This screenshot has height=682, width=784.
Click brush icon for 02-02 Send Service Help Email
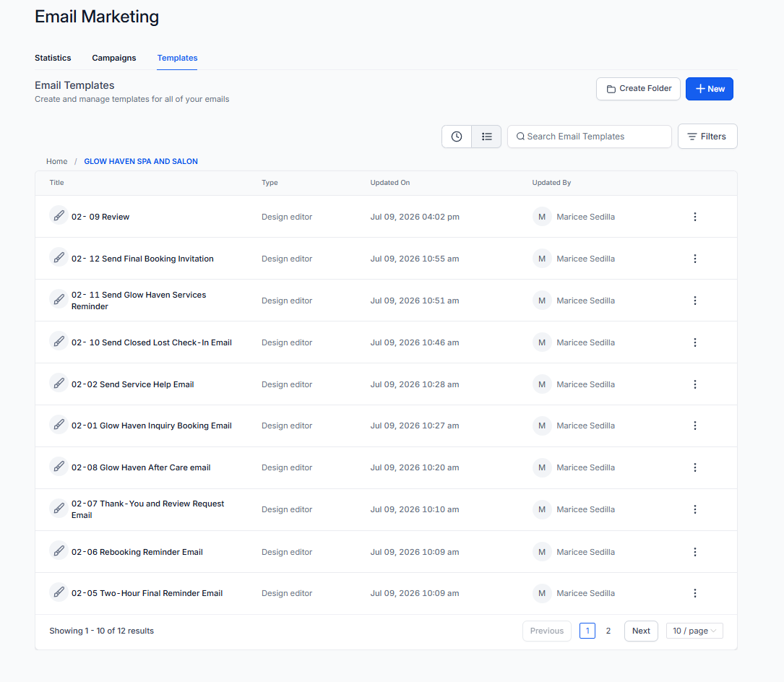tap(59, 383)
